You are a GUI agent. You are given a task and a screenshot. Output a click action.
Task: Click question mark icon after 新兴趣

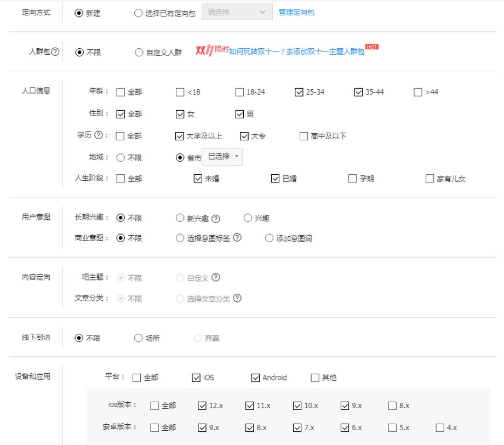[x=216, y=219]
